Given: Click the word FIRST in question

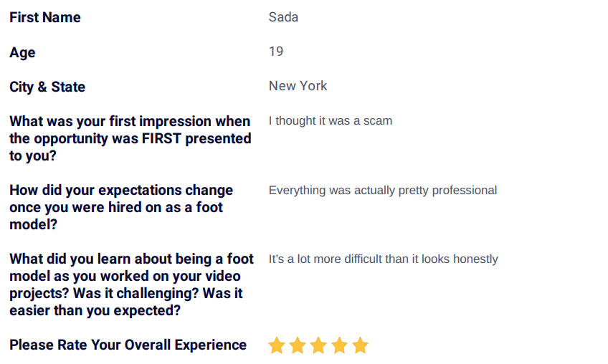Looking at the screenshot, I should coord(162,138).
